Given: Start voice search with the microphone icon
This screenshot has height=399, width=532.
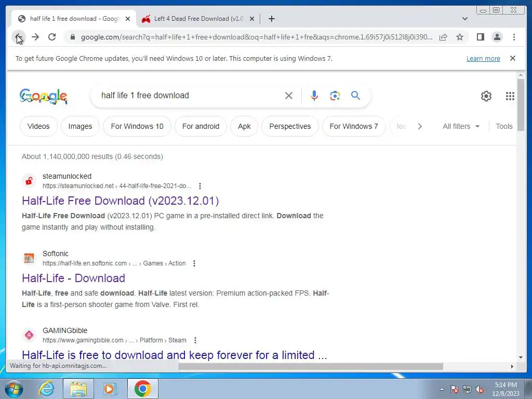Looking at the screenshot, I should [x=314, y=96].
